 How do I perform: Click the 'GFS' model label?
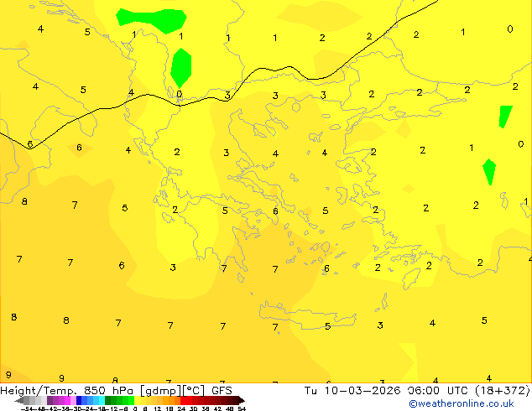click(x=222, y=391)
